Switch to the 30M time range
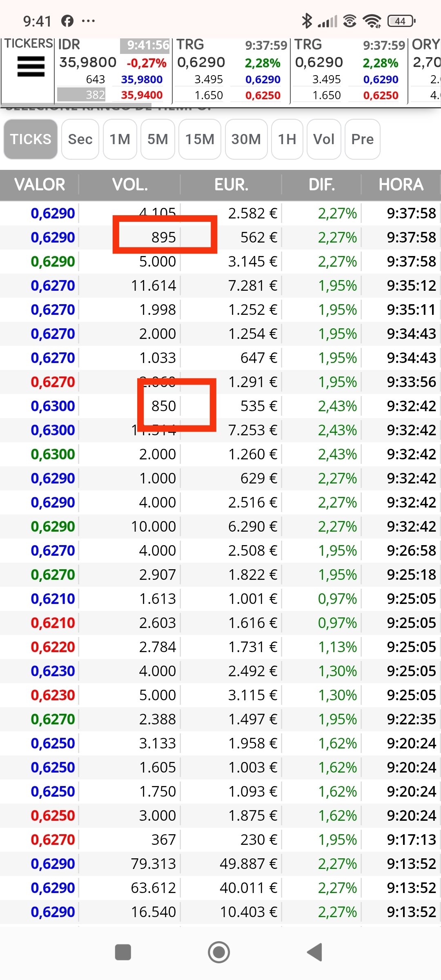This screenshot has width=441, height=980. pos(246,139)
